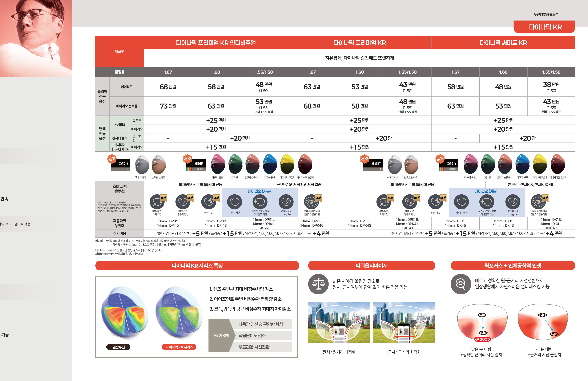Click the red 다이나믹 KR tab at top right
The width and height of the screenshot is (588, 381).
point(544,27)
